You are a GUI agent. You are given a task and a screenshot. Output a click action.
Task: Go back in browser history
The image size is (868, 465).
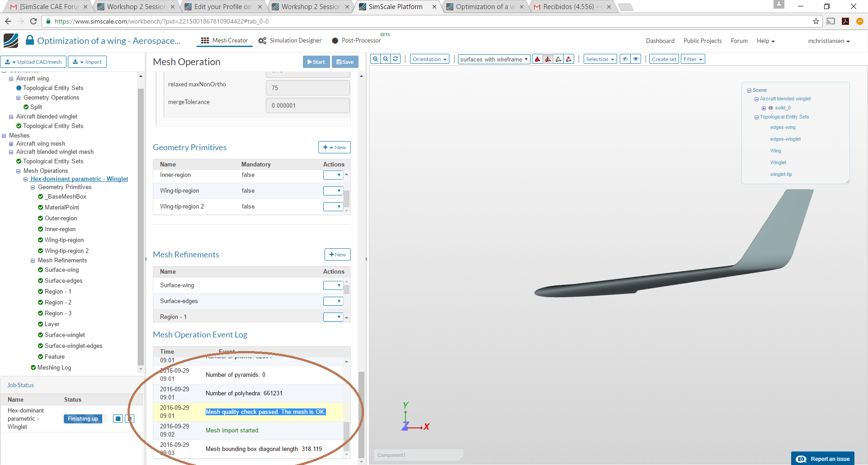[x=8, y=21]
